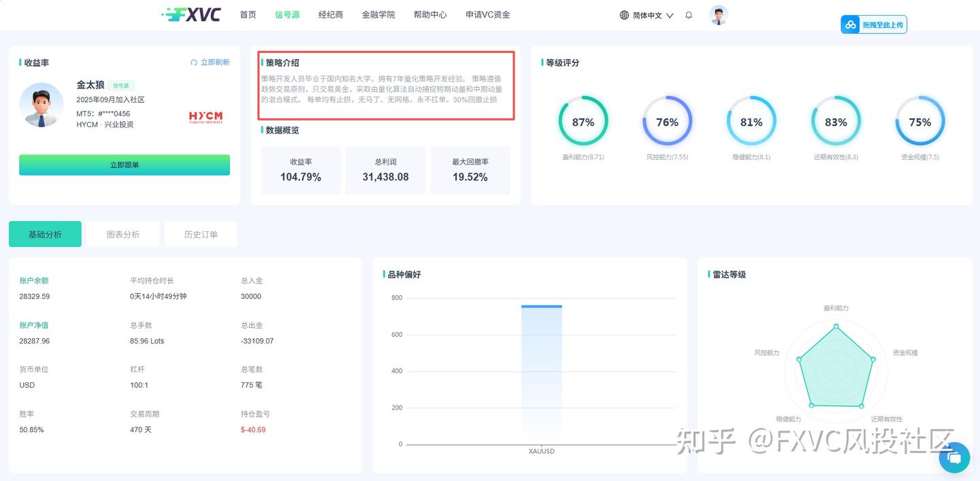The width and height of the screenshot is (980, 481).
Task: Click the 金太狼 name heading
Action: tap(91, 85)
